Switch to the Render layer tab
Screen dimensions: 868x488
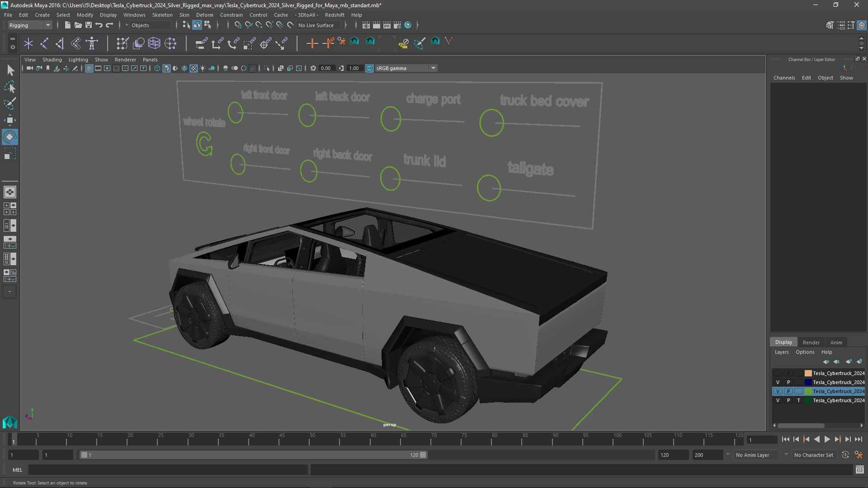pyautogui.click(x=811, y=343)
